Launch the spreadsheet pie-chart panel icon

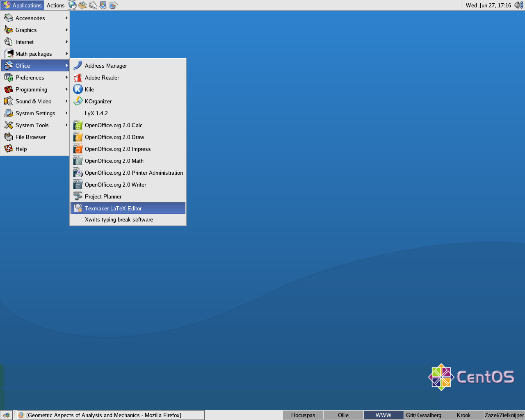tap(113, 5)
